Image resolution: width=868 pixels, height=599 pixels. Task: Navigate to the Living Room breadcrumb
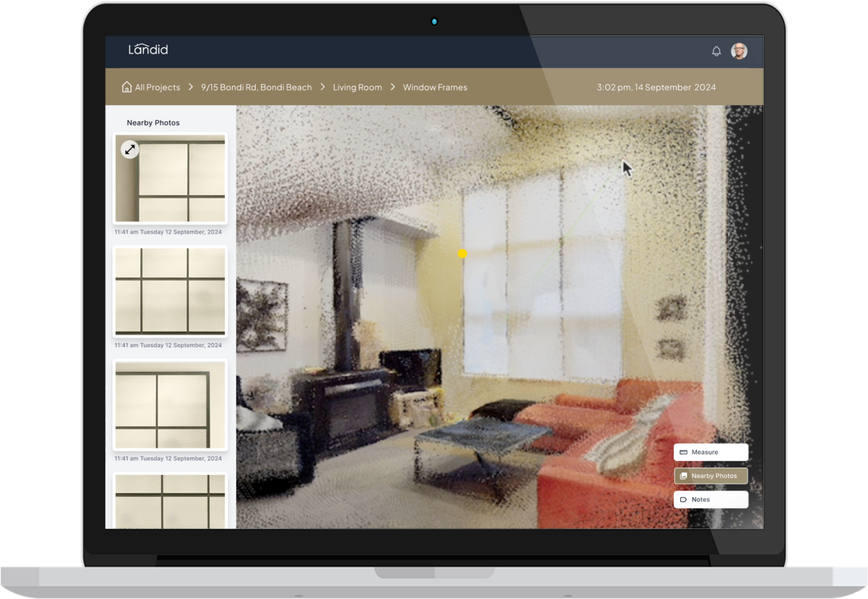[x=357, y=87]
